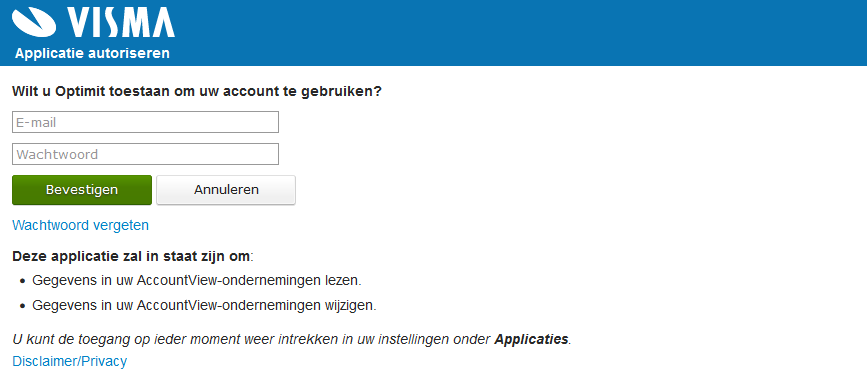Focus the E-mail input field
The image size is (867, 389).
pos(145,122)
